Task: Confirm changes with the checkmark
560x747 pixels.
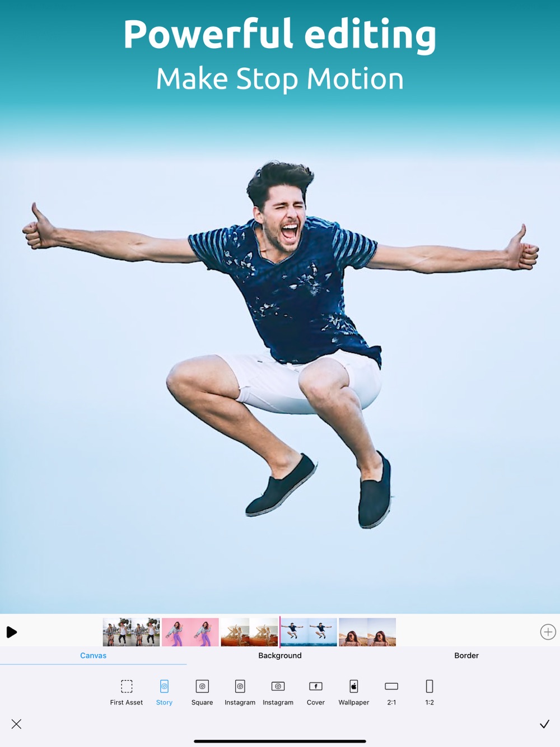Action: coord(544,724)
